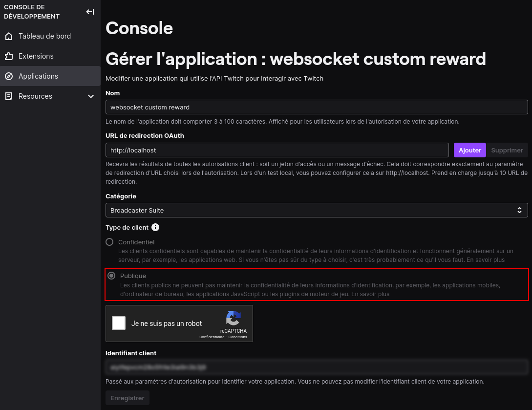Open reCAPTCHA Confidentialité link
This screenshot has height=410, width=532.
[x=212, y=337]
